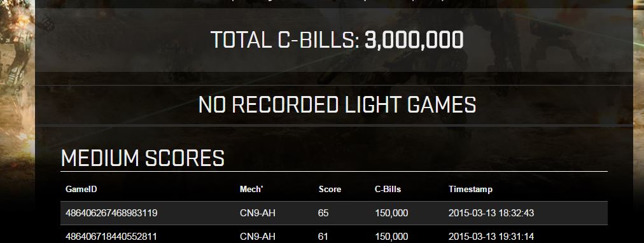
Task: Click the Score column header
Action: (x=330, y=189)
